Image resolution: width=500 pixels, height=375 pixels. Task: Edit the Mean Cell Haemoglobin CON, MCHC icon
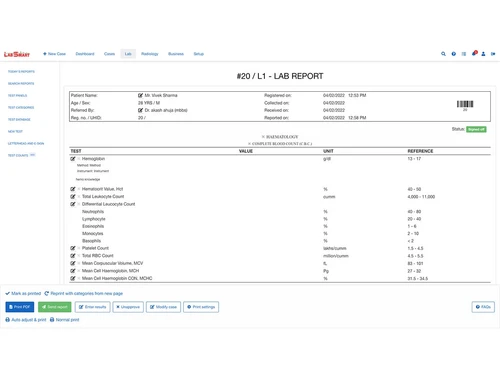click(x=73, y=278)
